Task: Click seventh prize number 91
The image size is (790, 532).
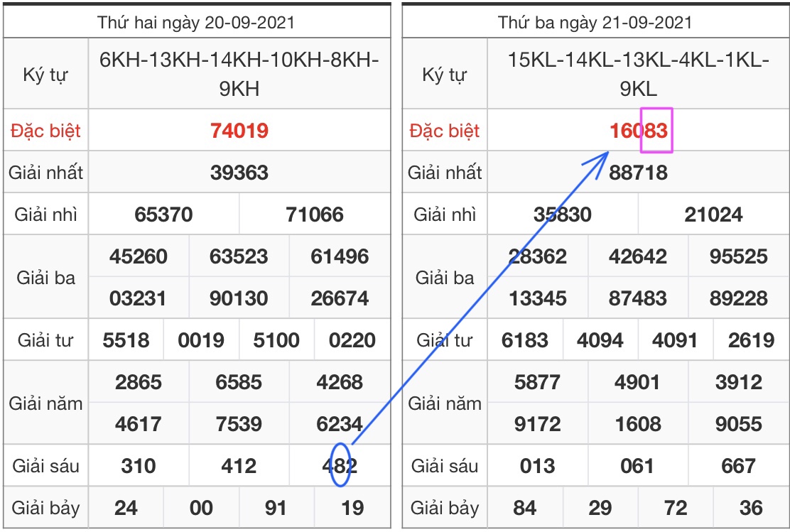Action: tap(276, 508)
